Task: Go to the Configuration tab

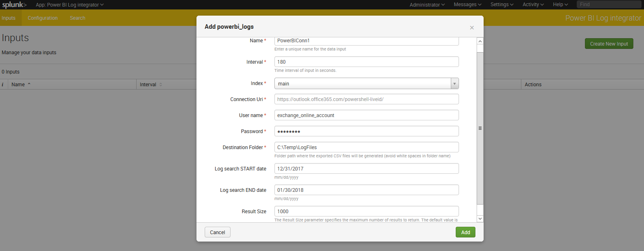Action: click(x=43, y=18)
